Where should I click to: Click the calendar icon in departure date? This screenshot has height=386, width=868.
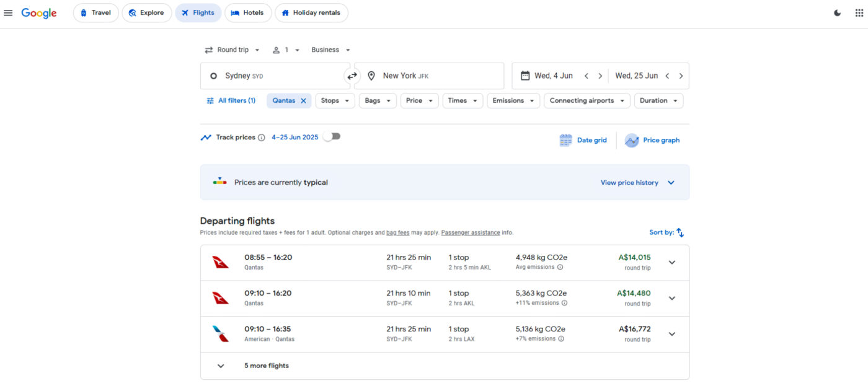click(x=525, y=76)
